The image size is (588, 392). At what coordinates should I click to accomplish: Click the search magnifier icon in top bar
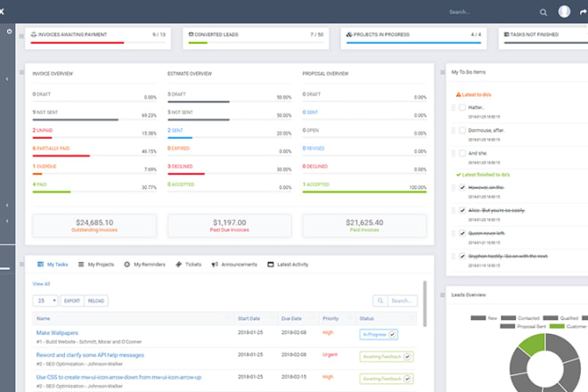click(543, 12)
